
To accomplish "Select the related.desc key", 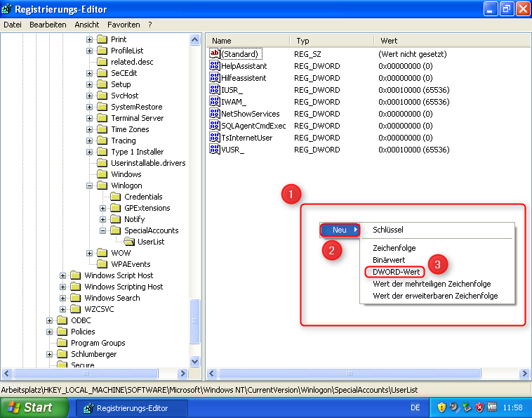I will (132, 62).
